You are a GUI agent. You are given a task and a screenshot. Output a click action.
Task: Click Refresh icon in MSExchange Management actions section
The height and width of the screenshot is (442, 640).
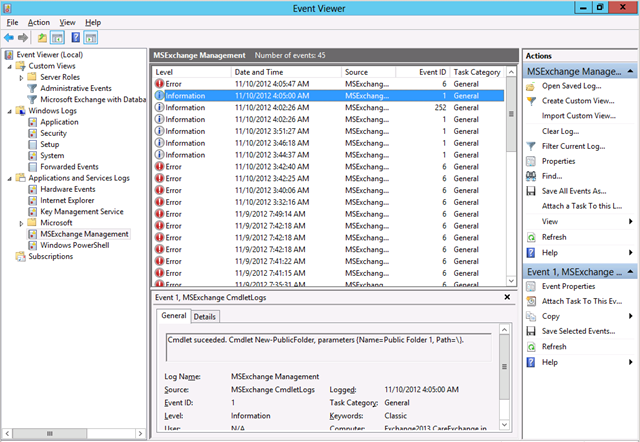531,237
